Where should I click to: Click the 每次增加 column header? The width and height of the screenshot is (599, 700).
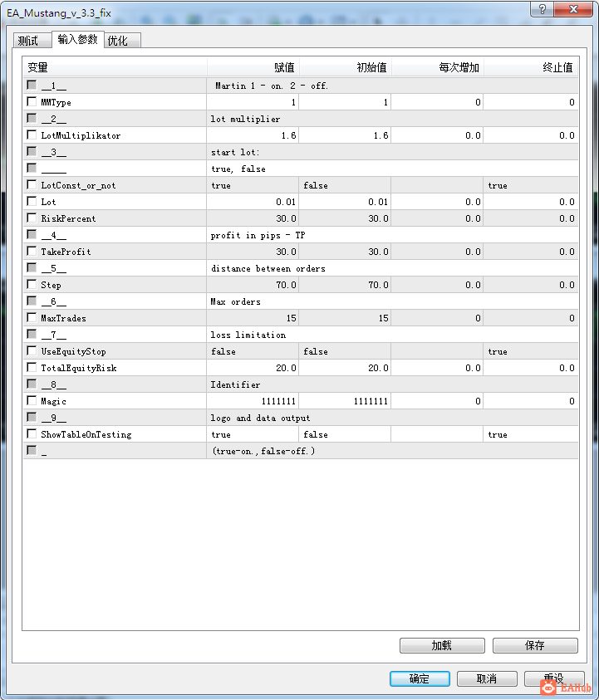pos(438,67)
